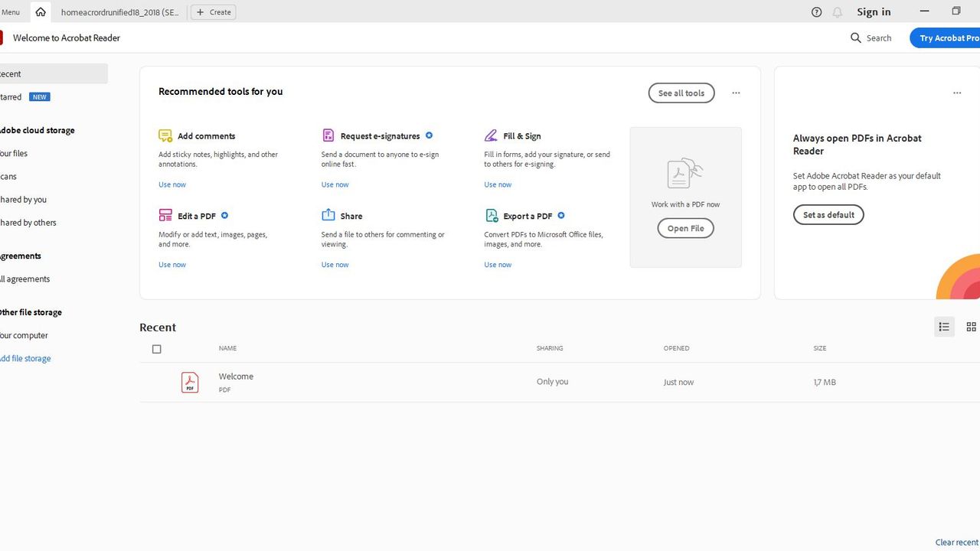Click the Add comments tool title
The image size is (980, 551).
pyautogui.click(x=207, y=136)
